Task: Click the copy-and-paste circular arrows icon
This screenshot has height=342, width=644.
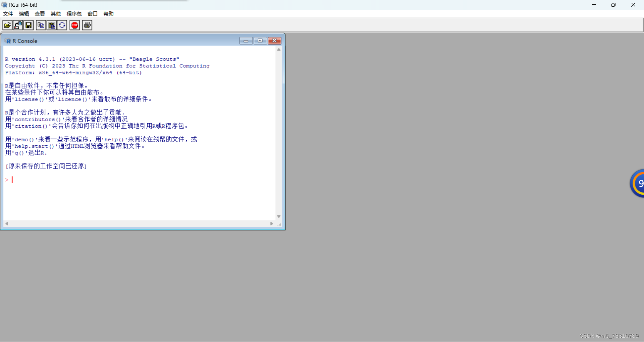Action: [x=62, y=25]
